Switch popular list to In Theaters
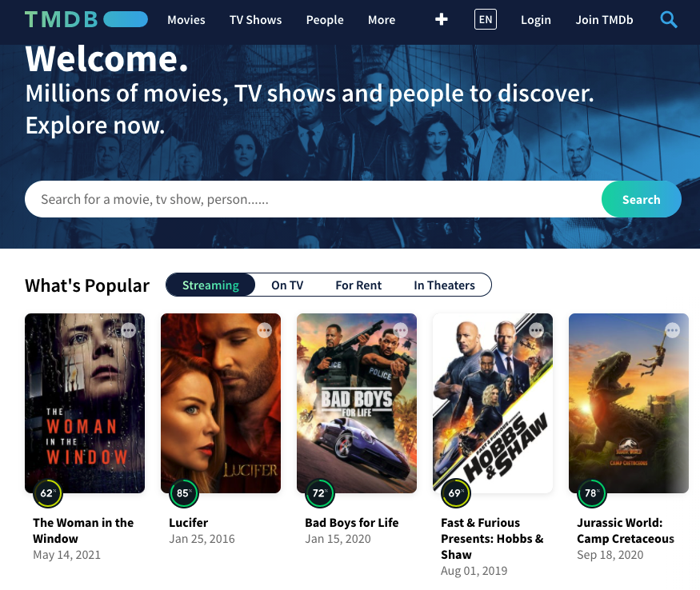 (x=444, y=285)
